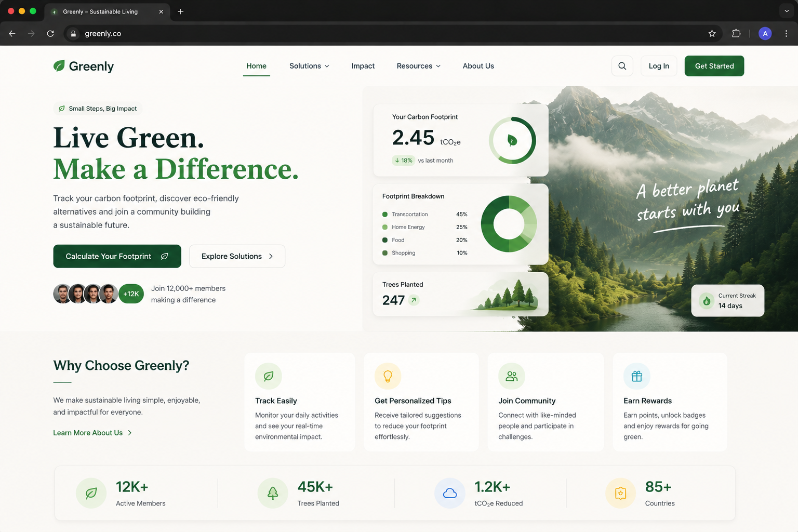This screenshot has width=798, height=532.
Task: Click the Get Started button
Action: tap(714, 66)
